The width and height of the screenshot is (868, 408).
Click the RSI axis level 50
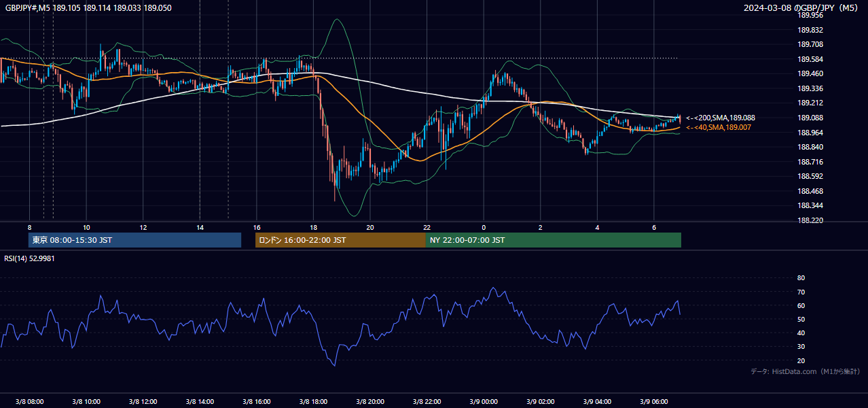[801, 319]
